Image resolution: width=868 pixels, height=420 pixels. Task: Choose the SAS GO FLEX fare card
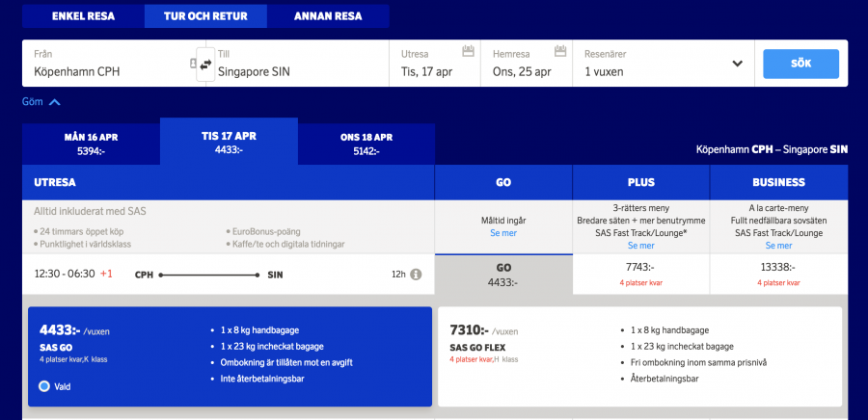[640, 356]
